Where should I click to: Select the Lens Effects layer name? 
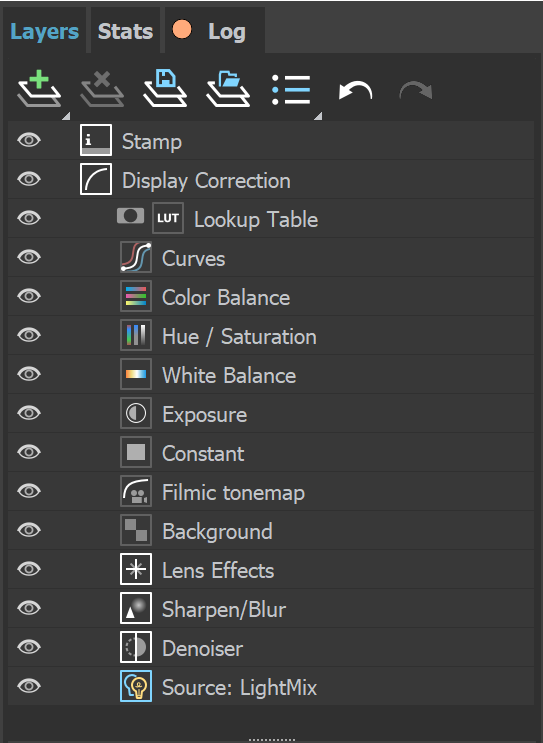tap(218, 571)
